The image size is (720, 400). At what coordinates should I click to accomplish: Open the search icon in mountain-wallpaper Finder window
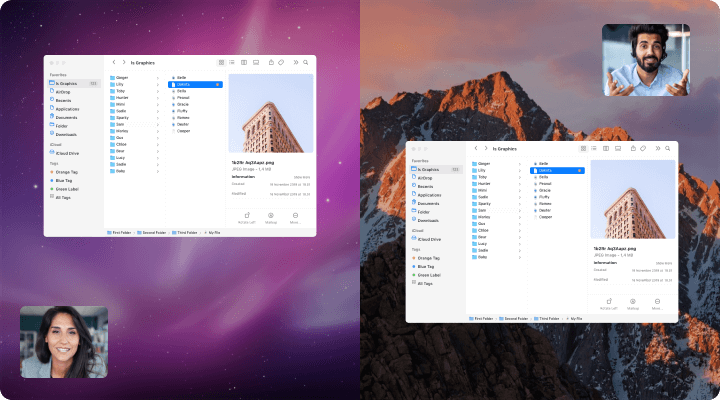(667, 148)
